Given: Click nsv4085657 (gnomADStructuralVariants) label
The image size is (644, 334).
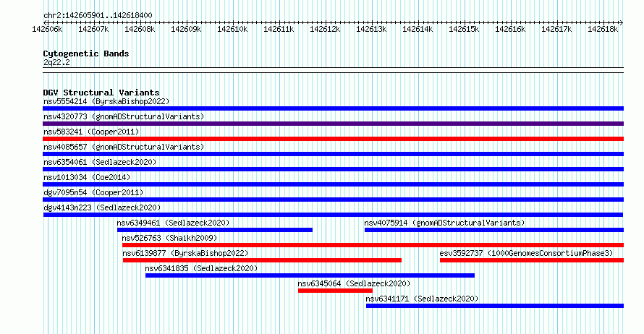Looking at the screenshot, I should 124,147.
